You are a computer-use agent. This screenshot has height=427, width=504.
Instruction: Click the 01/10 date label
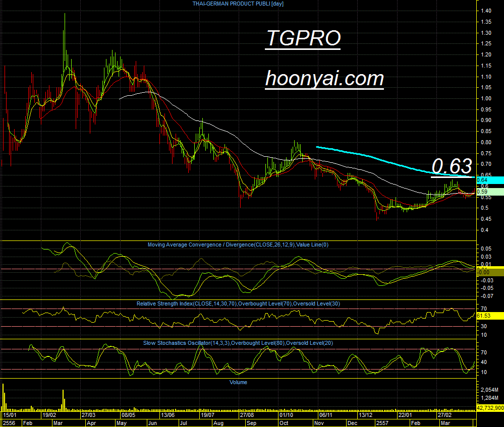[x=287, y=415]
